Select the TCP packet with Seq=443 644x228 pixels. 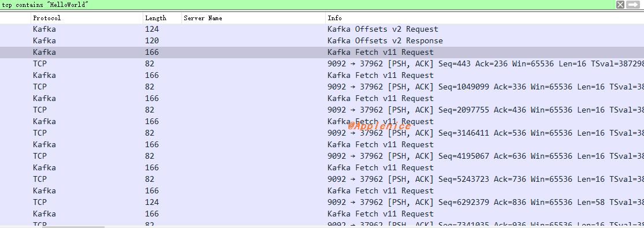(x=322, y=63)
